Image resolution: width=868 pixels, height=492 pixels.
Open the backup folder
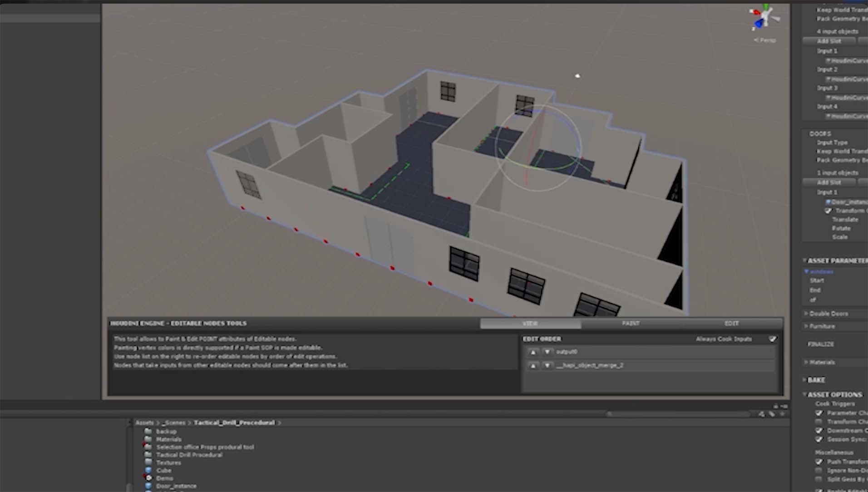pos(166,432)
